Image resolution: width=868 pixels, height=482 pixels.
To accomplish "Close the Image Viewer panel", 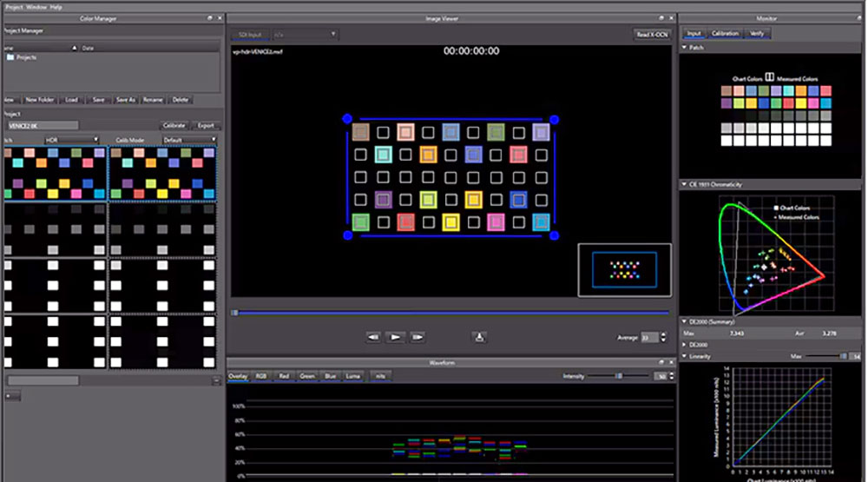I will click(x=671, y=18).
